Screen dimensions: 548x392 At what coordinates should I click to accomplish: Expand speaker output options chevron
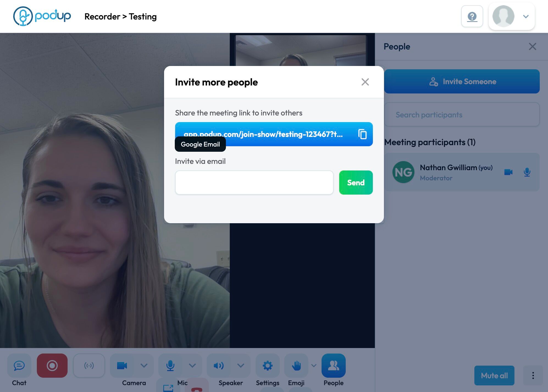click(x=241, y=366)
